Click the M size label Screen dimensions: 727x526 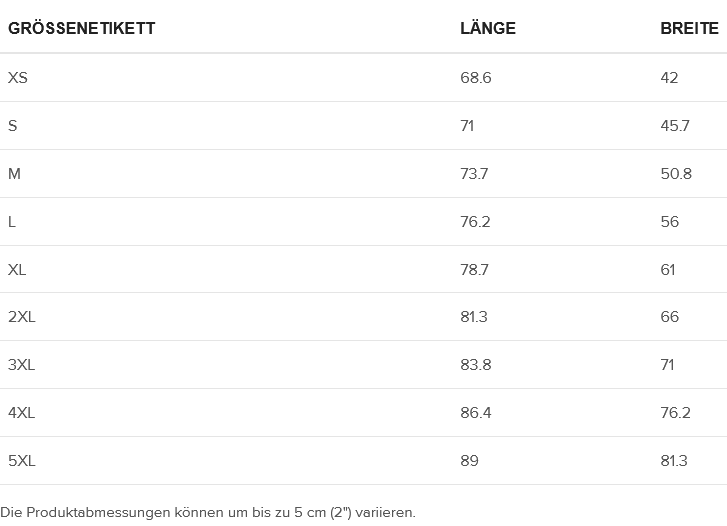point(14,174)
